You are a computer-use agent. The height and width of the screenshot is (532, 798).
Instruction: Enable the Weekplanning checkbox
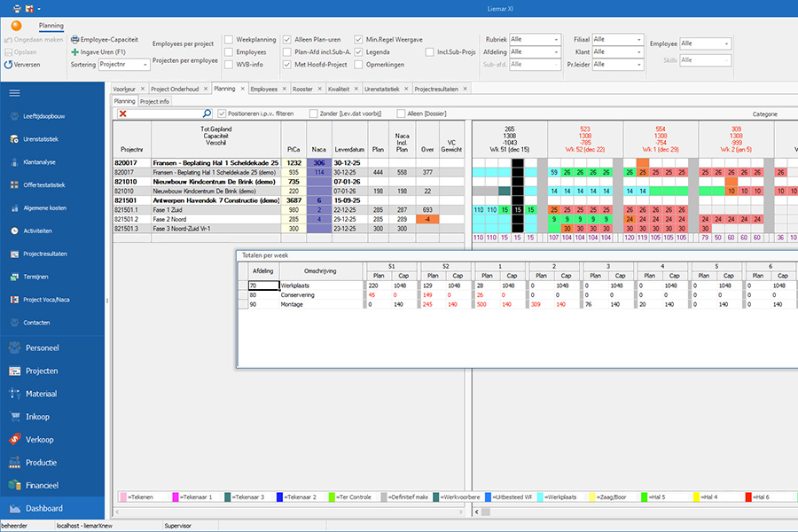(x=229, y=39)
